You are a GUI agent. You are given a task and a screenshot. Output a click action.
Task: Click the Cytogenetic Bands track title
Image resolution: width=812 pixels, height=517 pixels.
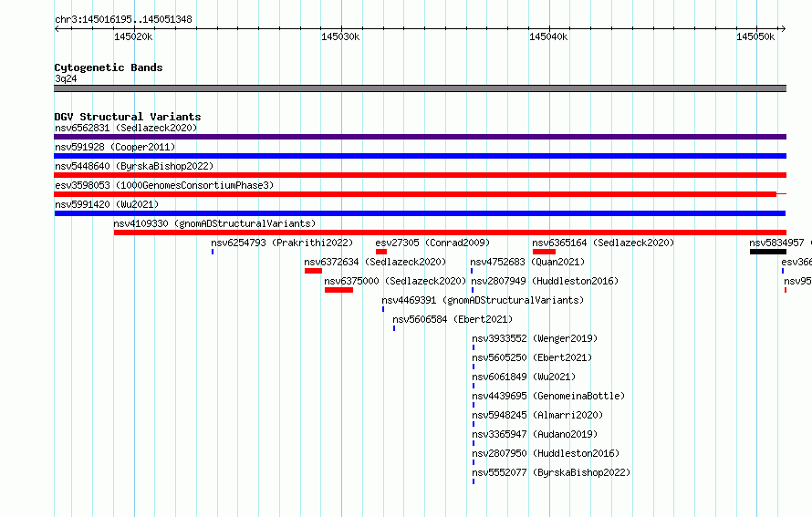coord(109,67)
